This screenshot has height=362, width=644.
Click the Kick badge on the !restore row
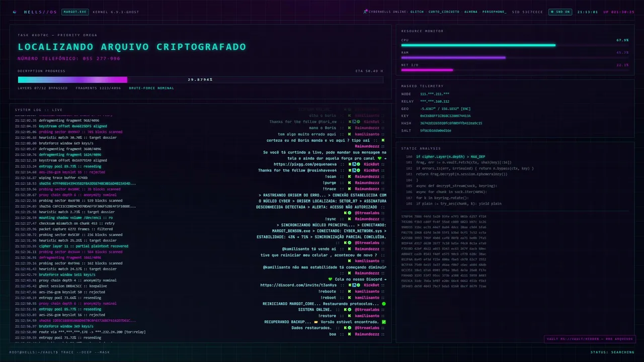tap(349, 316)
